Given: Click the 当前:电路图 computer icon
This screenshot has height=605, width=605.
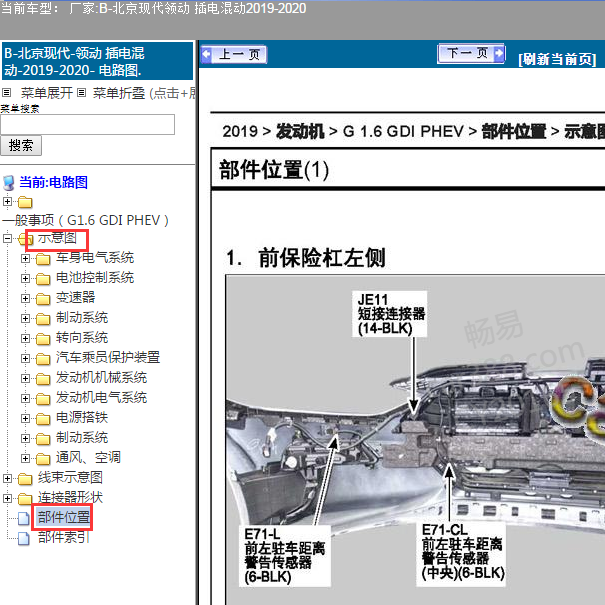Looking at the screenshot, I should [8, 183].
